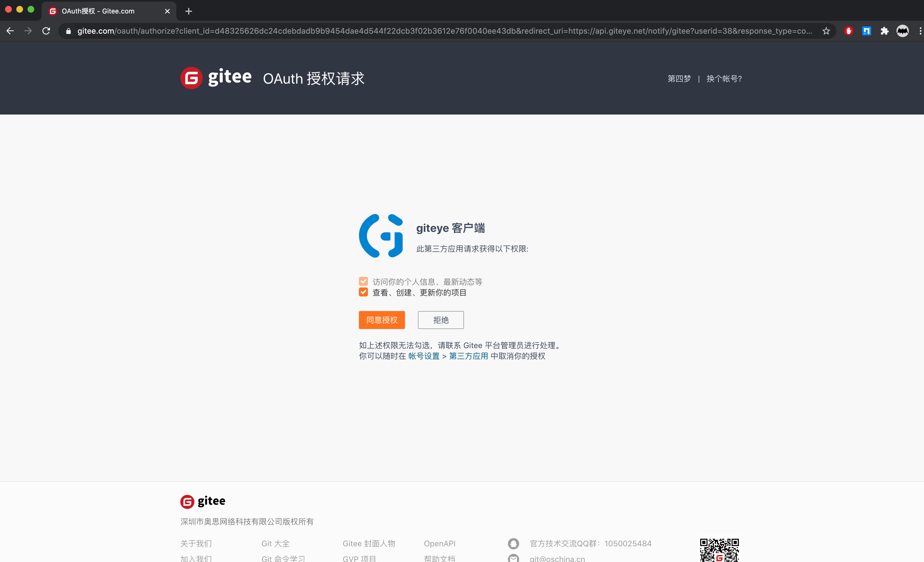
Task: Select the OAuth授权 - Gitee.com tab
Action: coord(109,11)
